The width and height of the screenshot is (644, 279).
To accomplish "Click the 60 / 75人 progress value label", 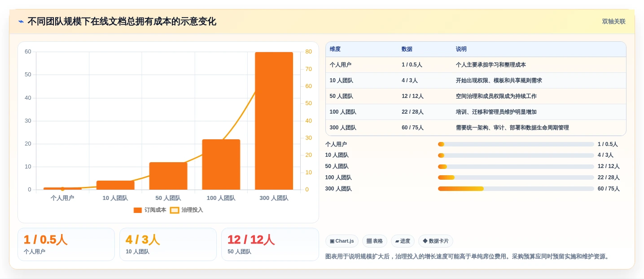I will (x=609, y=189).
